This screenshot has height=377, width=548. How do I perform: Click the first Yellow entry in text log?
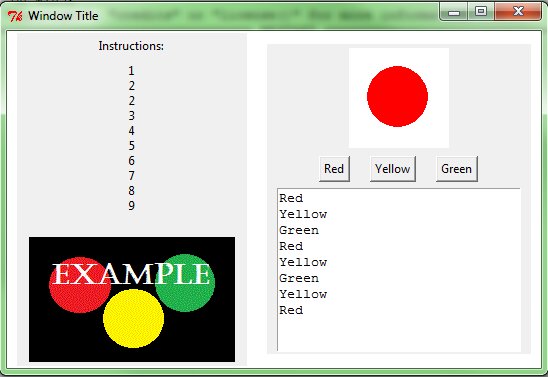coord(303,214)
